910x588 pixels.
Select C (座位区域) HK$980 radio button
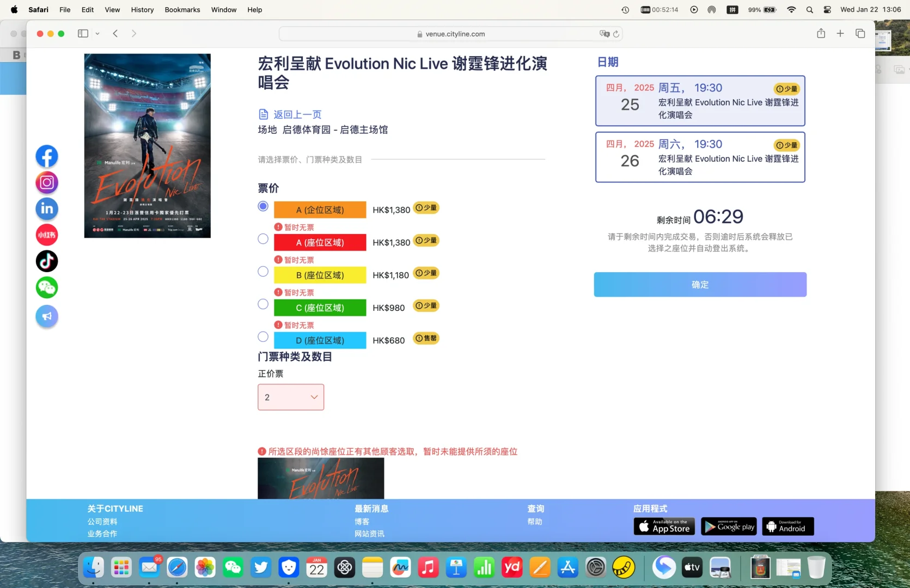coord(263,304)
